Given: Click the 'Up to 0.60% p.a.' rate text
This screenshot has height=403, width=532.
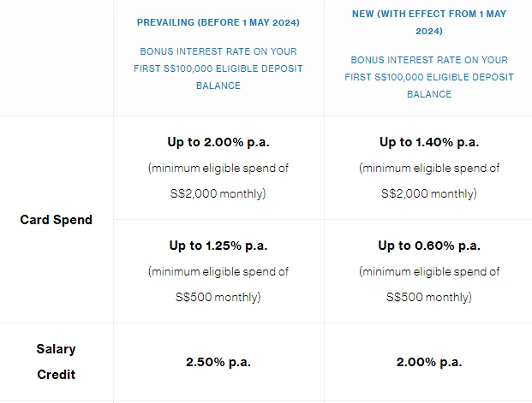Looking at the screenshot, I should [x=429, y=246].
